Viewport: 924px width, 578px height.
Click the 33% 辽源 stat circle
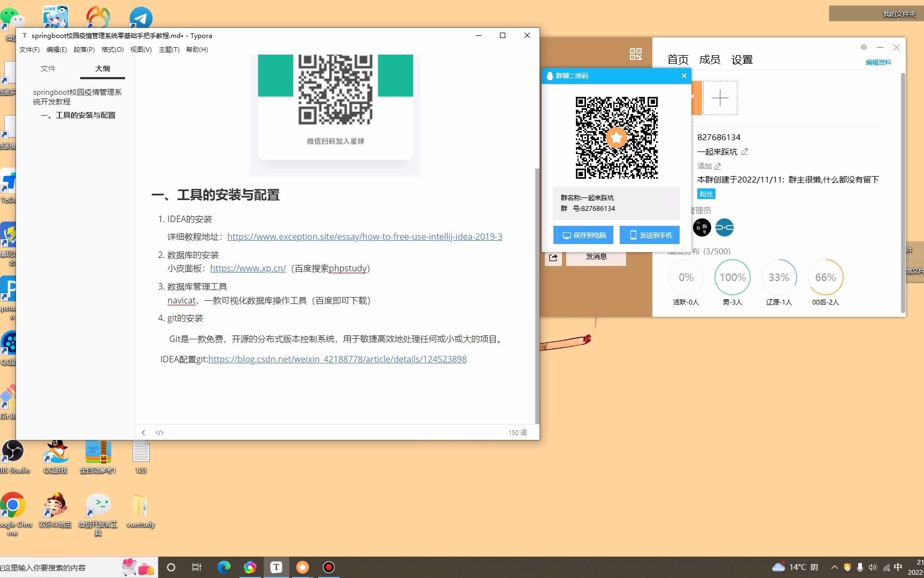click(x=779, y=277)
